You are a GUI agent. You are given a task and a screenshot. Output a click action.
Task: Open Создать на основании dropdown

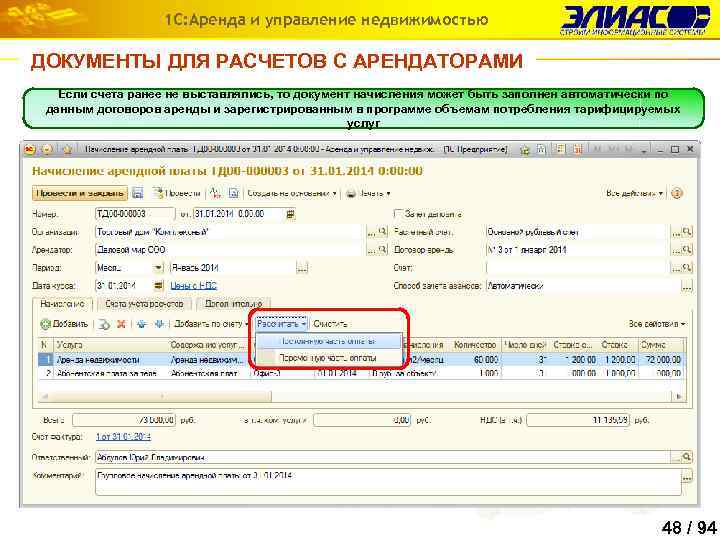pos(292,193)
